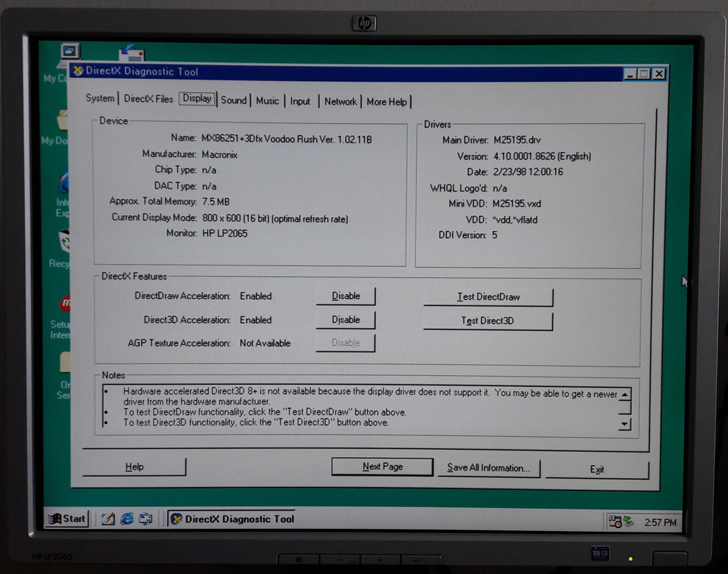Minimize the DirectX Diagnostic Tool window
This screenshot has width=728, height=574.
[630, 74]
